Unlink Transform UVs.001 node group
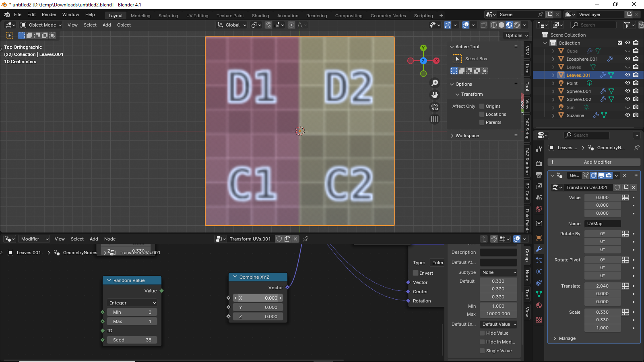The height and width of the screenshot is (362, 644). pyautogui.click(x=295, y=239)
